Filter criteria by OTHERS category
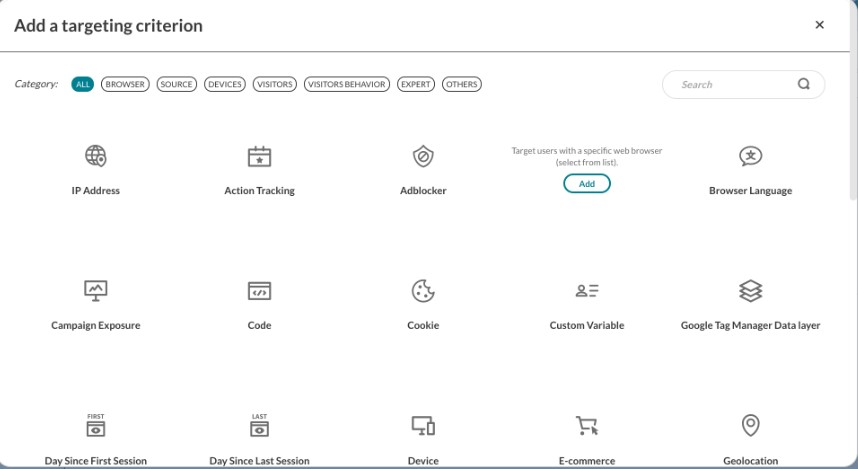This screenshot has height=469, width=858. pos(462,84)
